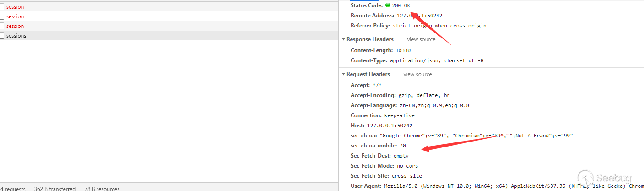Click the Referrer Policy strict-origin-when-cross-origin value
Viewport: 644px width, 191px height.
439,26
